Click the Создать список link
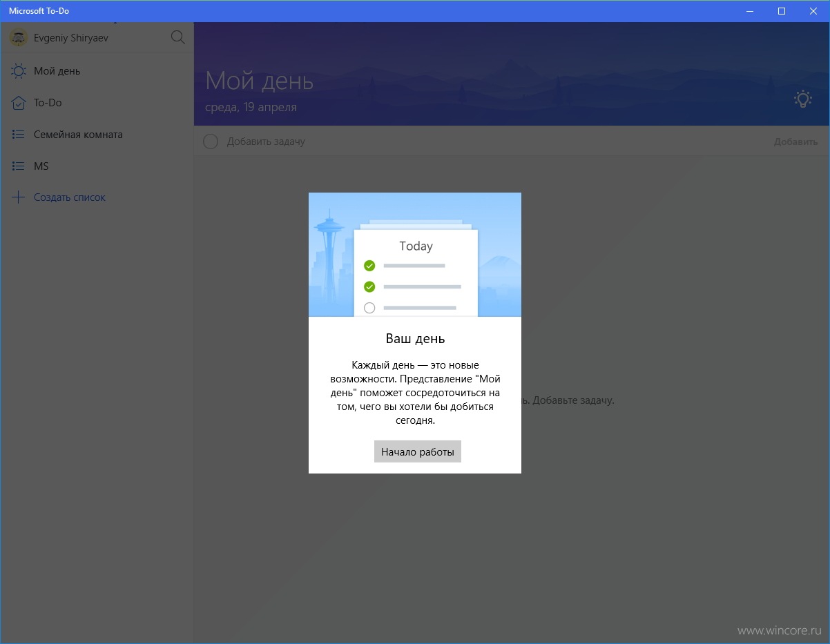 click(70, 197)
